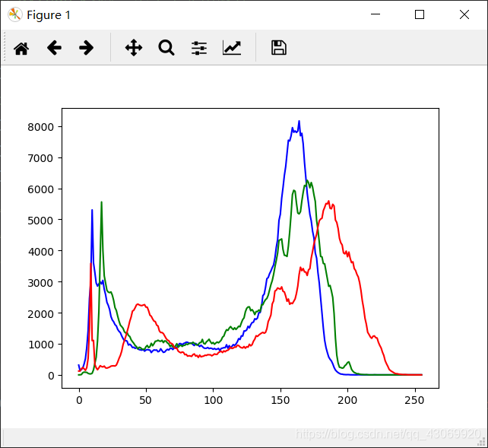Open the Configure subplots sliders
The height and width of the screenshot is (448, 488).
[199, 48]
